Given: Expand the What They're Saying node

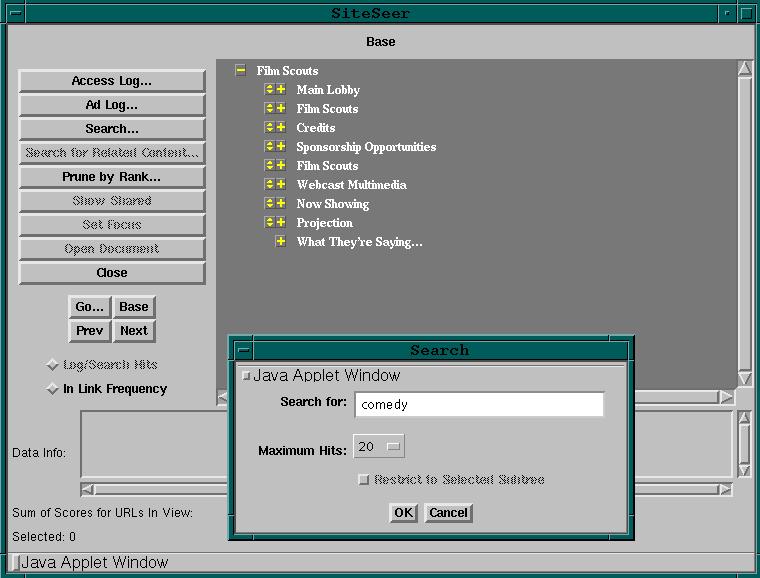Looking at the screenshot, I should click(281, 241).
